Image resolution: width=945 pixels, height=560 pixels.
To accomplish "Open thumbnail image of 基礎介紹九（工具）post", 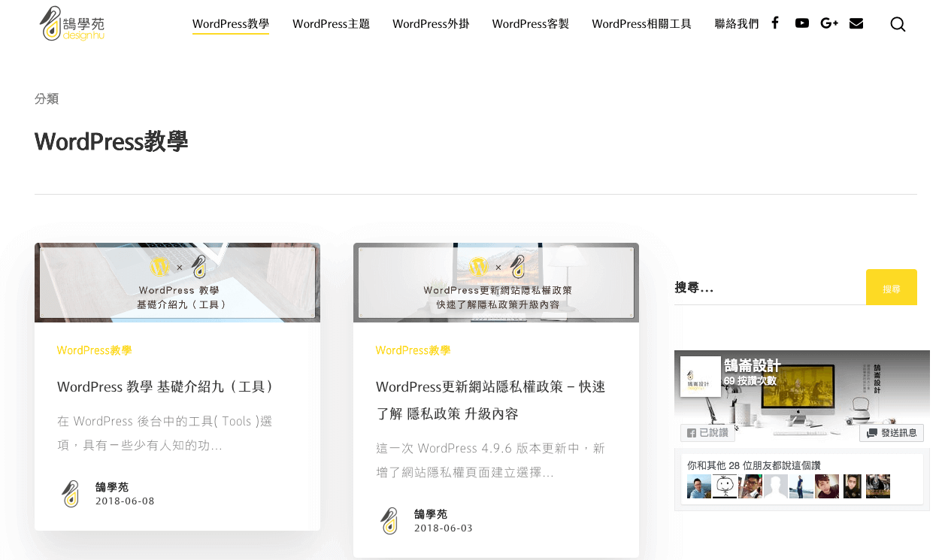I will point(177,283).
